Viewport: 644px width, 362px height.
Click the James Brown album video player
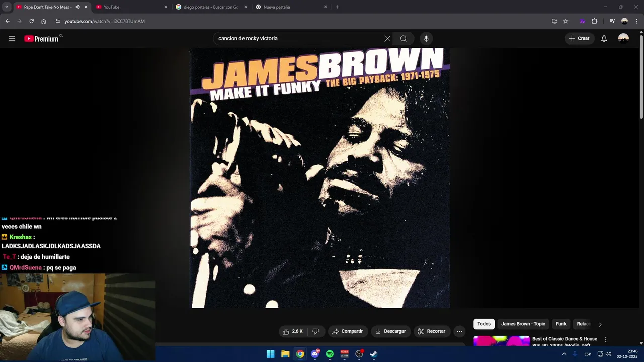[319, 178]
